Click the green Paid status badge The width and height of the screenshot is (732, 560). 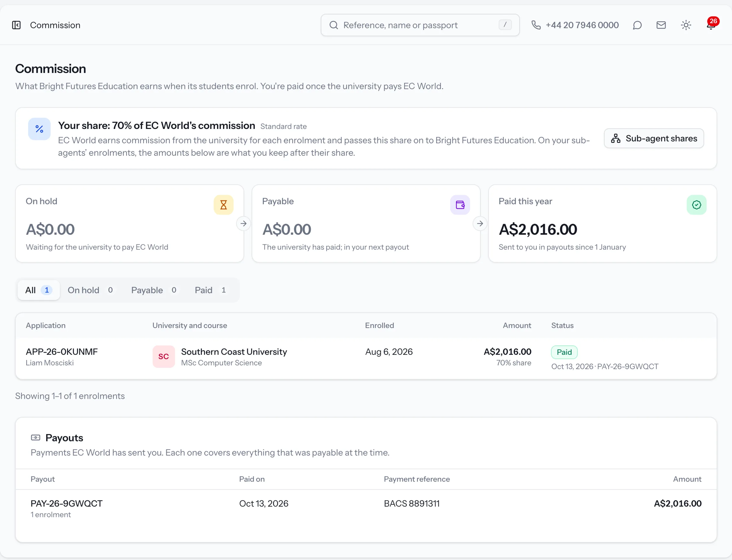(x=564, y=352)
